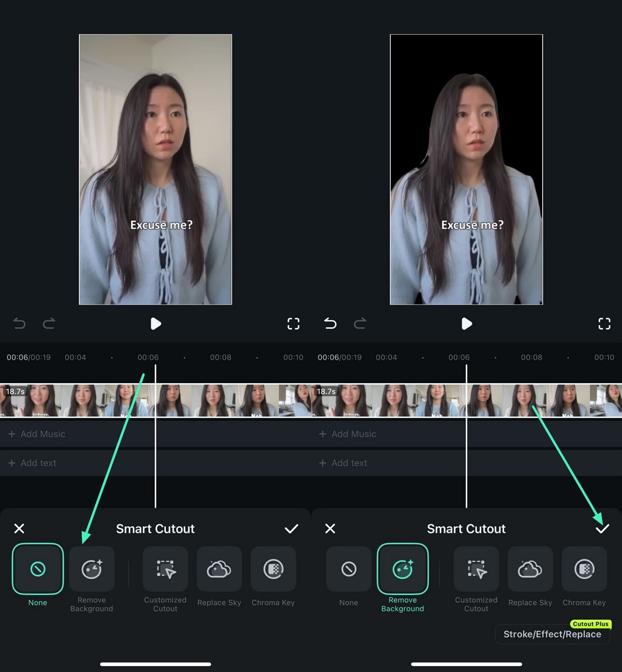Redo the last edit

tap(49, 324)
